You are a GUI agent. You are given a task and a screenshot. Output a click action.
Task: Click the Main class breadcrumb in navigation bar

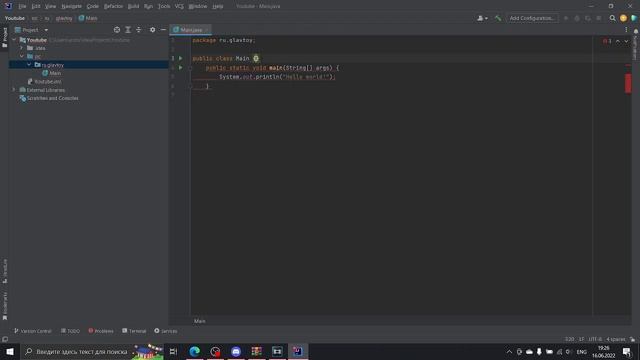coord(88,18)
